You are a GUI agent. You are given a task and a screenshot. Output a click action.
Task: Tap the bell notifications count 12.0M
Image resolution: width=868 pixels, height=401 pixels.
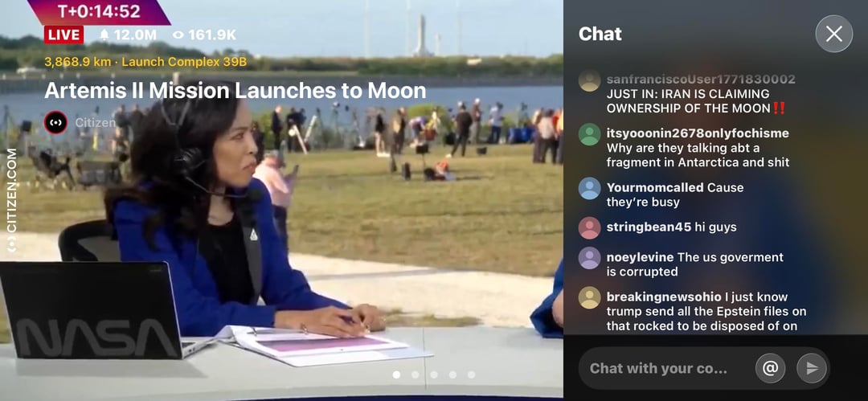point(128,35)
